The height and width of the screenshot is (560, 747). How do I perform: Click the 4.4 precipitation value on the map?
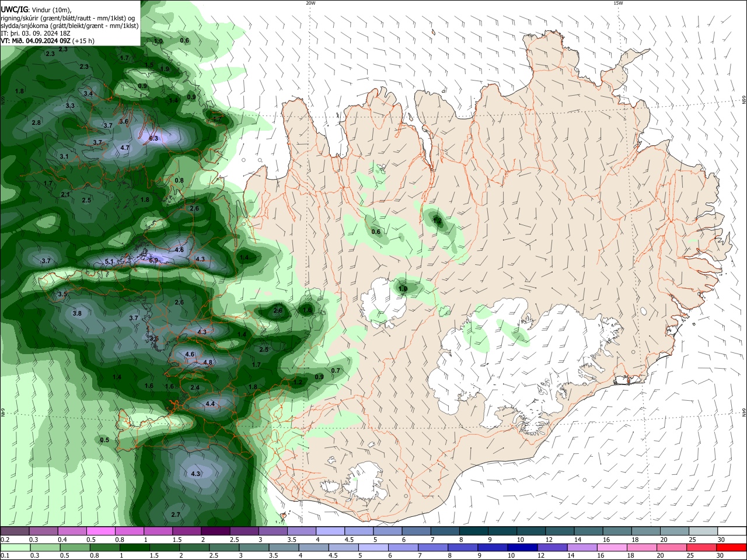point(210,404)
